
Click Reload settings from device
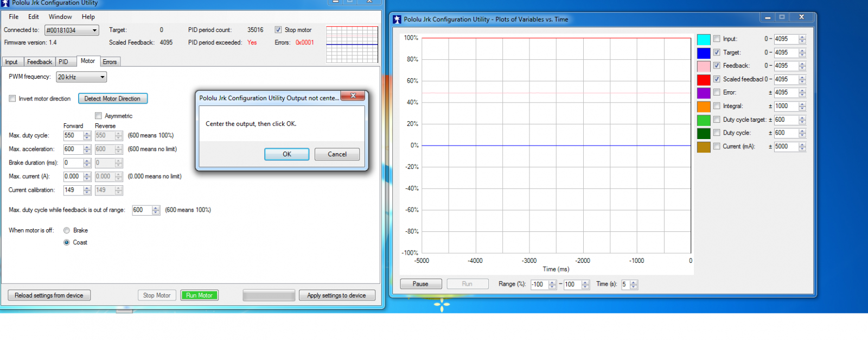pos(49,295)
